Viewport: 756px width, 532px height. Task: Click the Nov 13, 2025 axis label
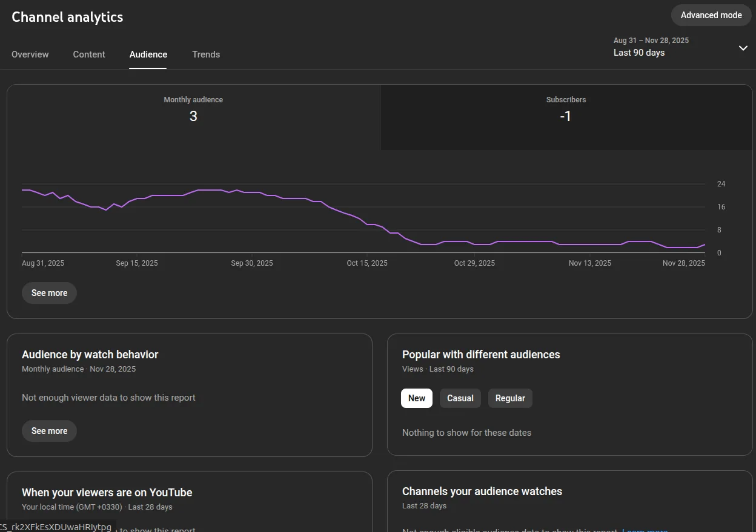click(590, 263)
